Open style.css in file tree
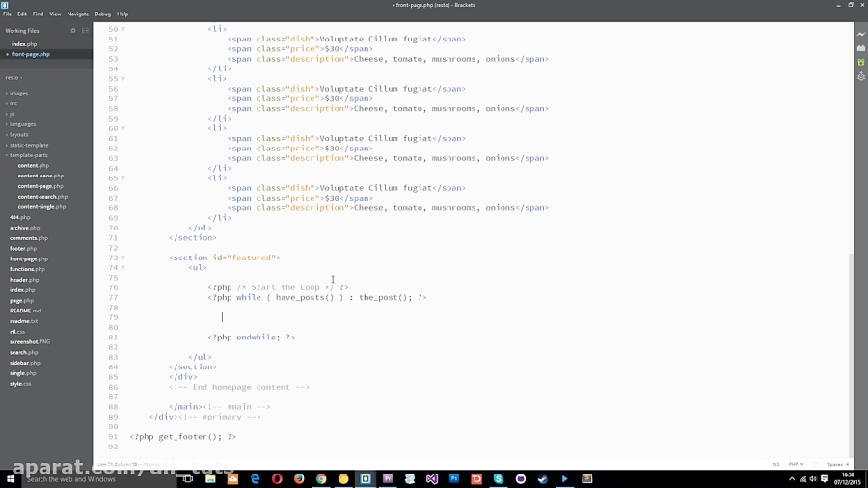This screenshot has width=868, height=488. point(20,384)
